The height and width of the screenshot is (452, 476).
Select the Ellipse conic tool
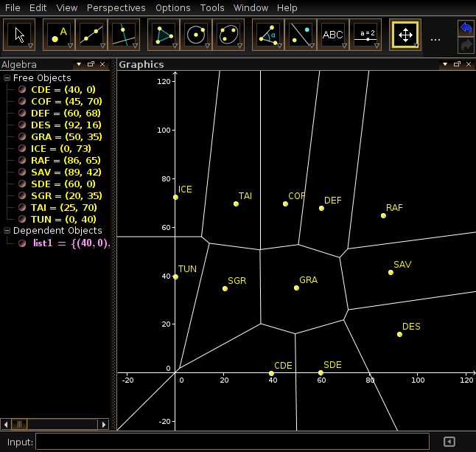click(228, 35)
